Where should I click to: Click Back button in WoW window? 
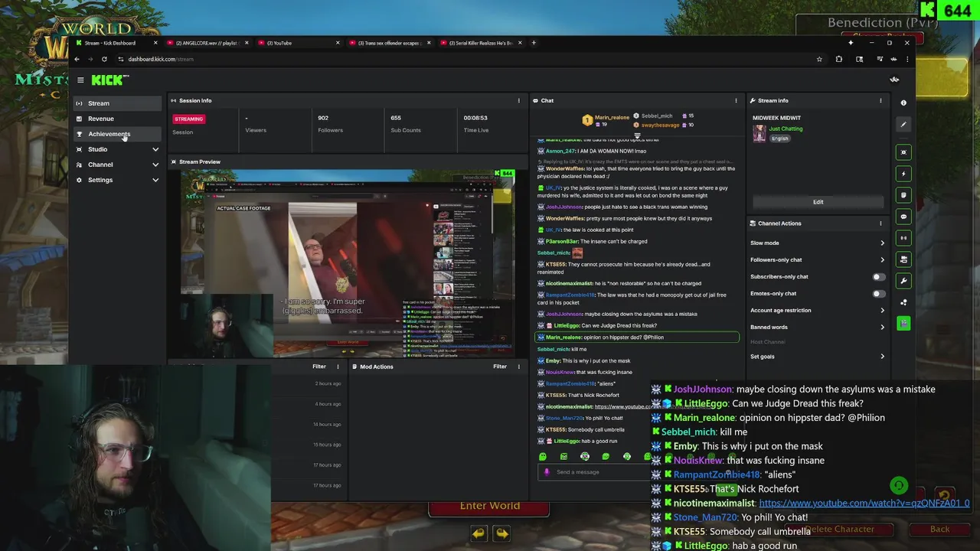[x=939, y=530]
